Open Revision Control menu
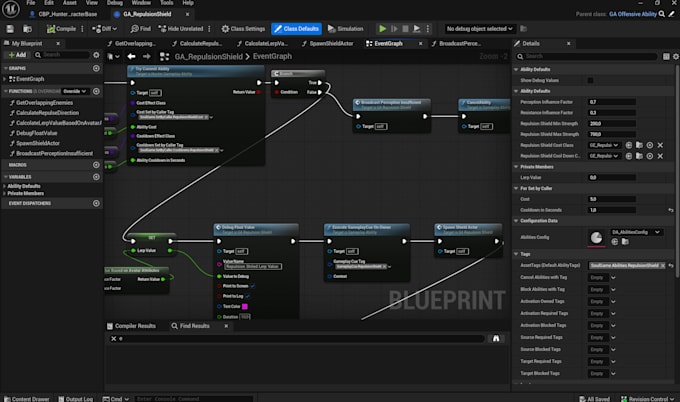This screenshot has height=402, width=680. (647, 399)
